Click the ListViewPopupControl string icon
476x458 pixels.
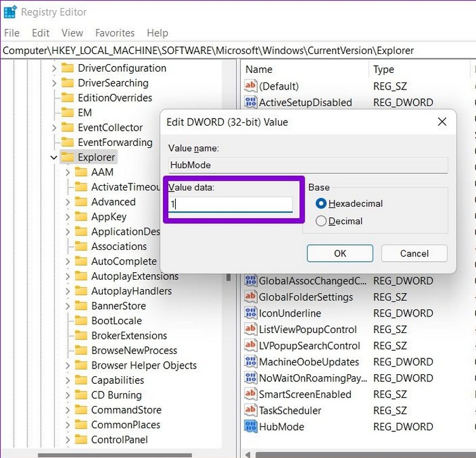251,329
